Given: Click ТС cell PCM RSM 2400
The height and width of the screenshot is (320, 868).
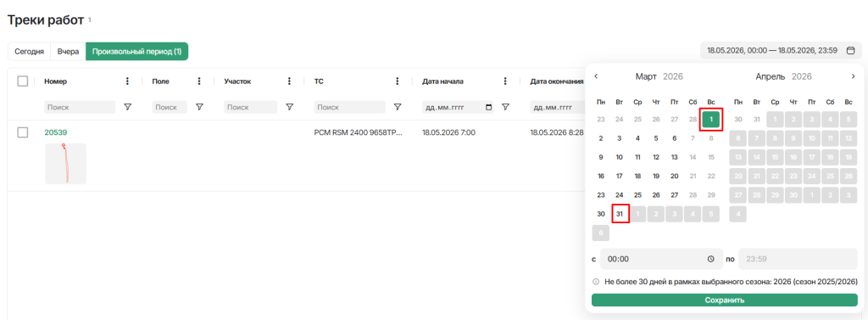Looking at the screenshot, I should tap(359, 132).
